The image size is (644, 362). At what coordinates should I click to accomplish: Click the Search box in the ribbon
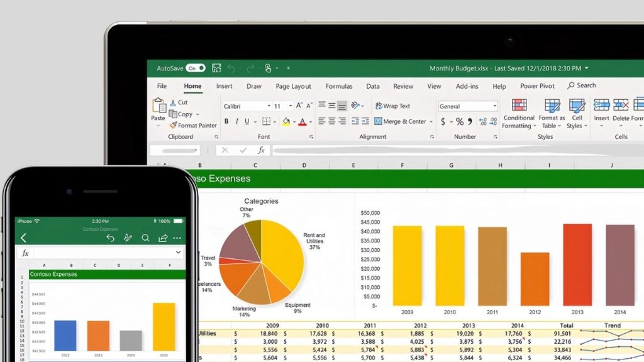582,85
